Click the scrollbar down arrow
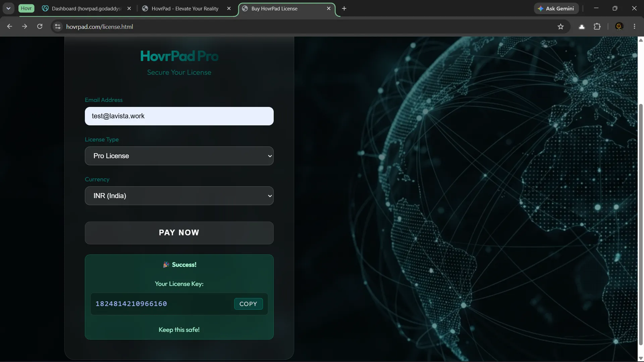Viewport: 644px width, 362px height. tap(641, 358)
